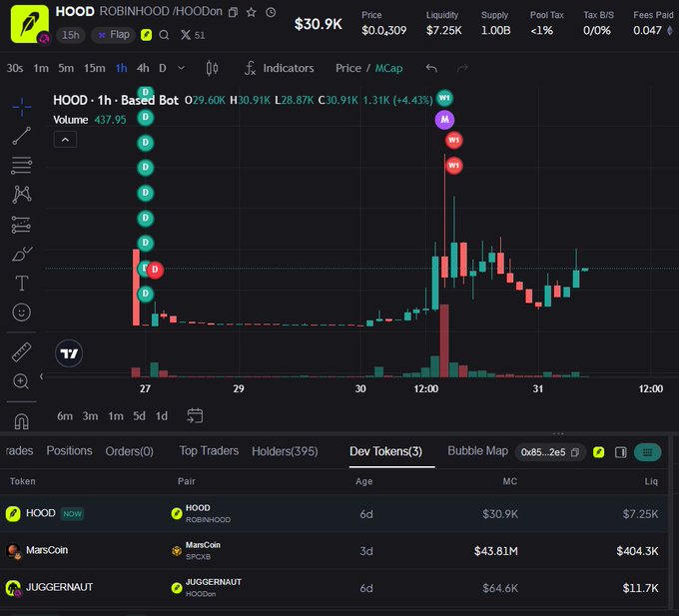Set the timeframe to 30s
This screenshot has width=679, height=616.
[15, 68]
